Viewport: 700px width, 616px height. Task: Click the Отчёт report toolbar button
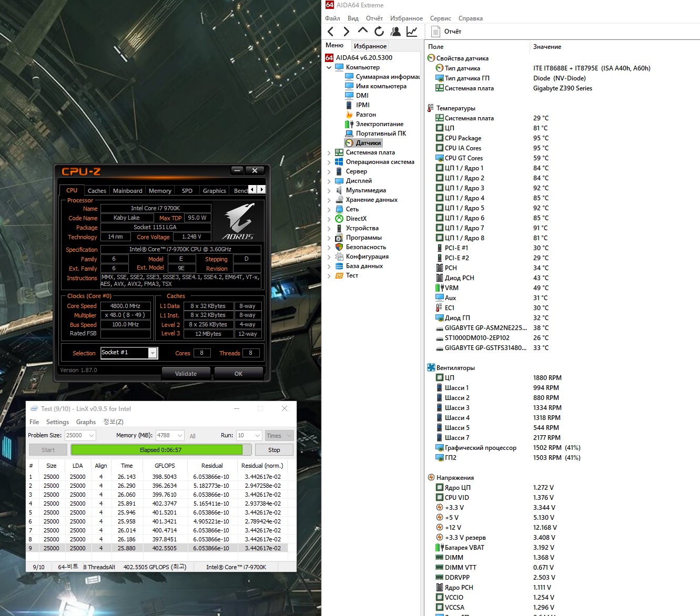tap(447, 32)
